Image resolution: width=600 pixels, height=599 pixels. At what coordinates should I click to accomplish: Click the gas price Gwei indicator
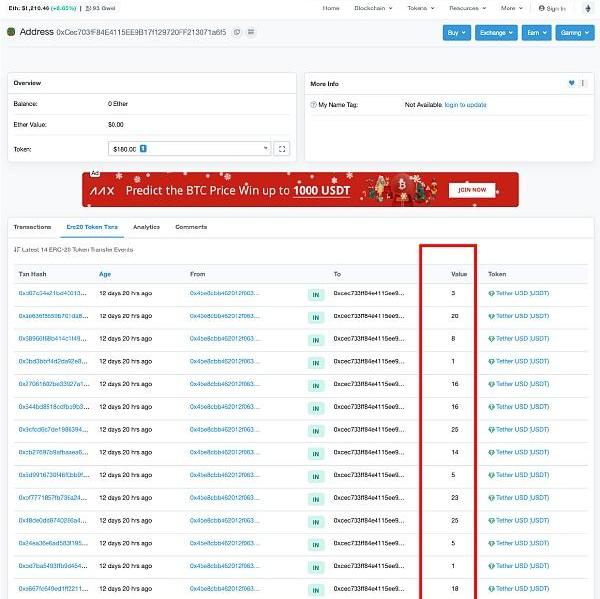pos(100,8)
